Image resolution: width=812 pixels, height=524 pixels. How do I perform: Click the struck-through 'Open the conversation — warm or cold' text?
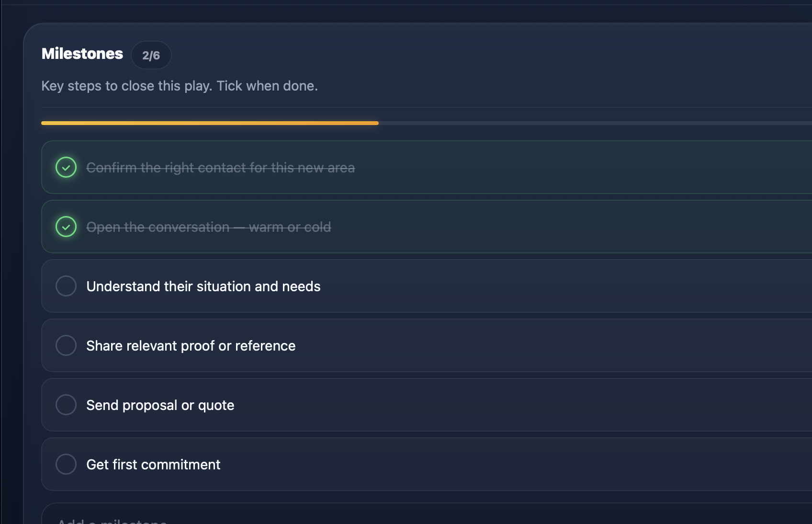point(209,227)
